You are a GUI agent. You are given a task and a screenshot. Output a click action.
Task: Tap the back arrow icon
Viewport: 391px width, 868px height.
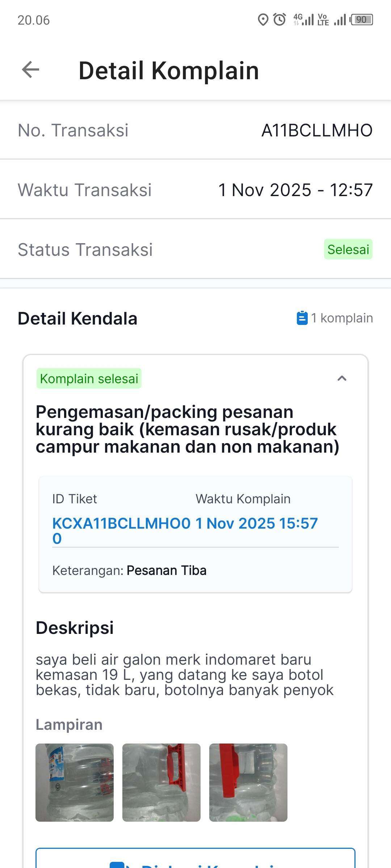31,69
